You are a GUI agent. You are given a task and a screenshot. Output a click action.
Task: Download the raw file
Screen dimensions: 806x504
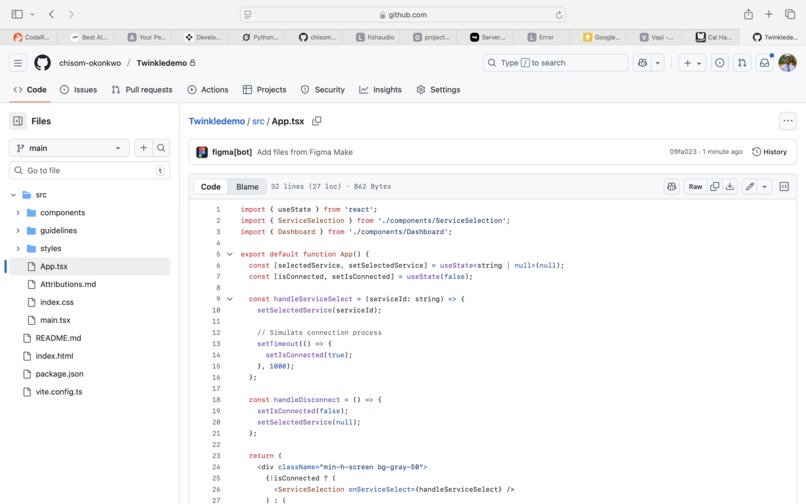coord(730,187)
